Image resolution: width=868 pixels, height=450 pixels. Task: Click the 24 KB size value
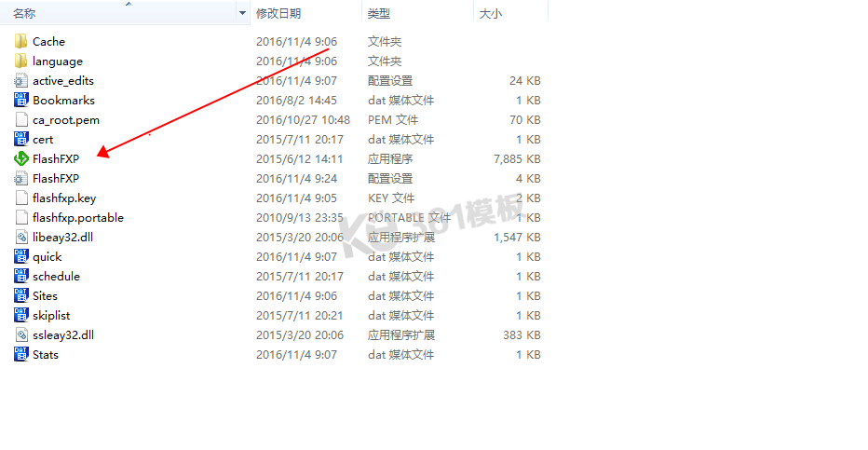(x=524, y=81)
